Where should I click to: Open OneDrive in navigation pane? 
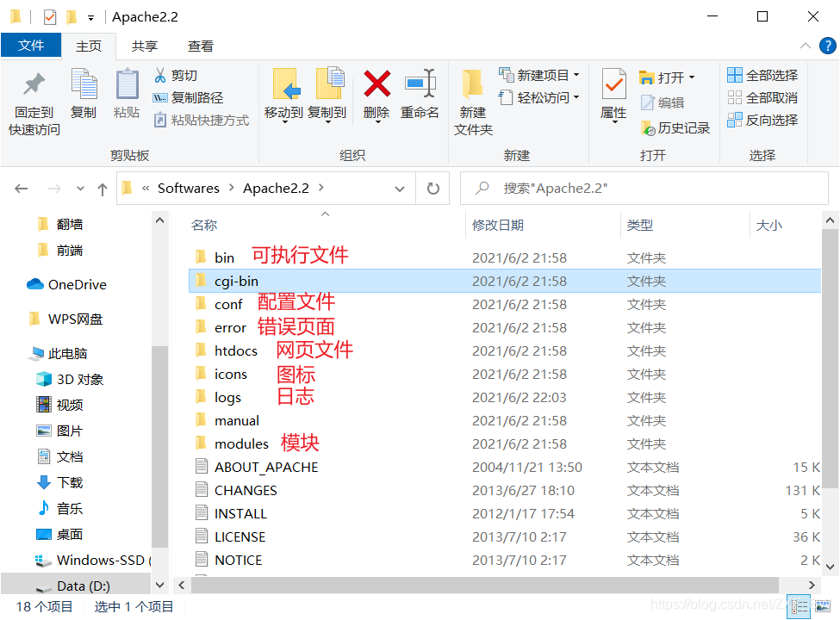pos(66,285)
